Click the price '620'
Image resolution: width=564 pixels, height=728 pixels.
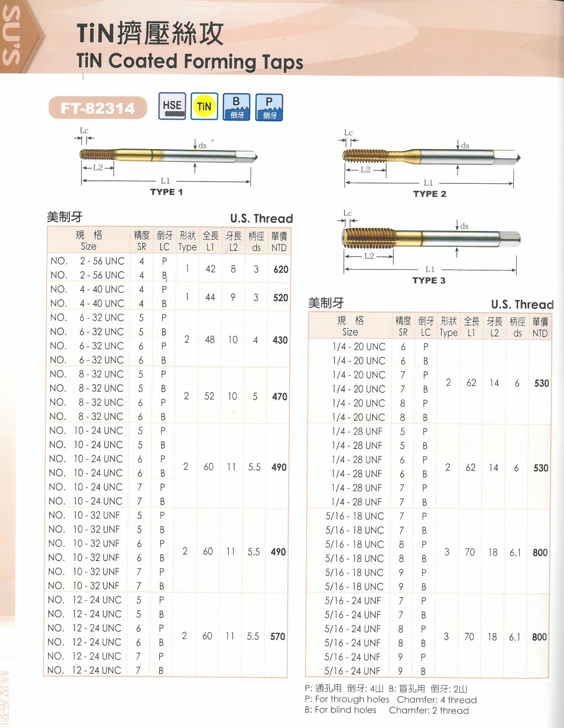coord(281,269)
